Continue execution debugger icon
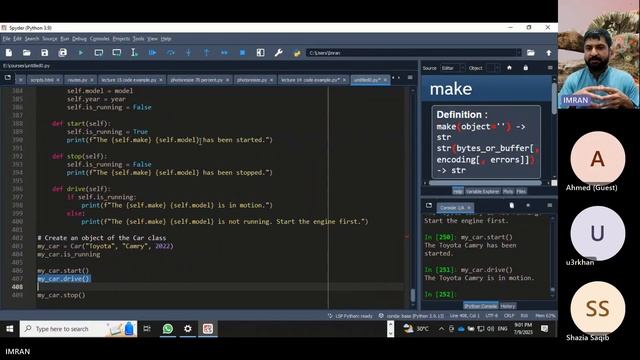640x360 pixels. (224, 53)
